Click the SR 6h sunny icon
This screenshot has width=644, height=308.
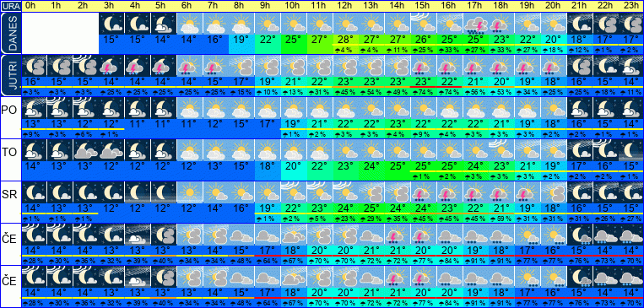click(188, 193)
